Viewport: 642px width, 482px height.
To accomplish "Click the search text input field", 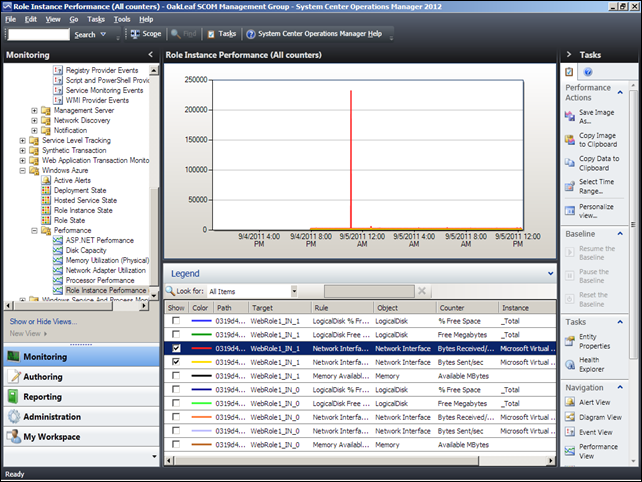I will [x=39, y=34].
